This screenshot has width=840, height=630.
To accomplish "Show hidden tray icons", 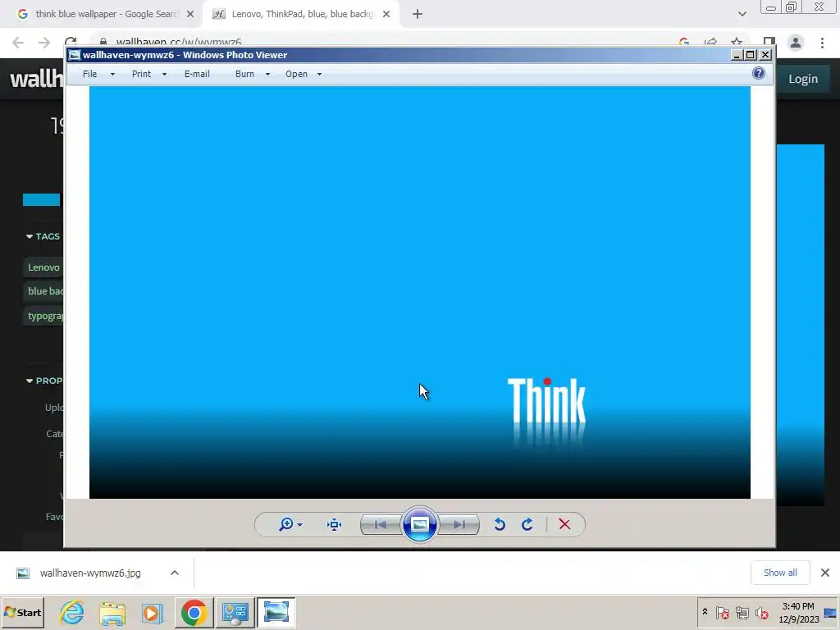I will [705, 612].
